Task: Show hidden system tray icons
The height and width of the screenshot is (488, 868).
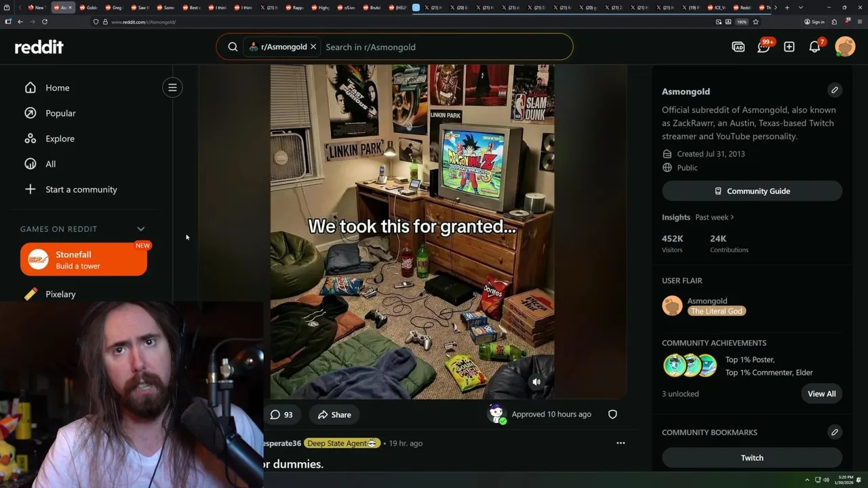Action: [807, 480]
